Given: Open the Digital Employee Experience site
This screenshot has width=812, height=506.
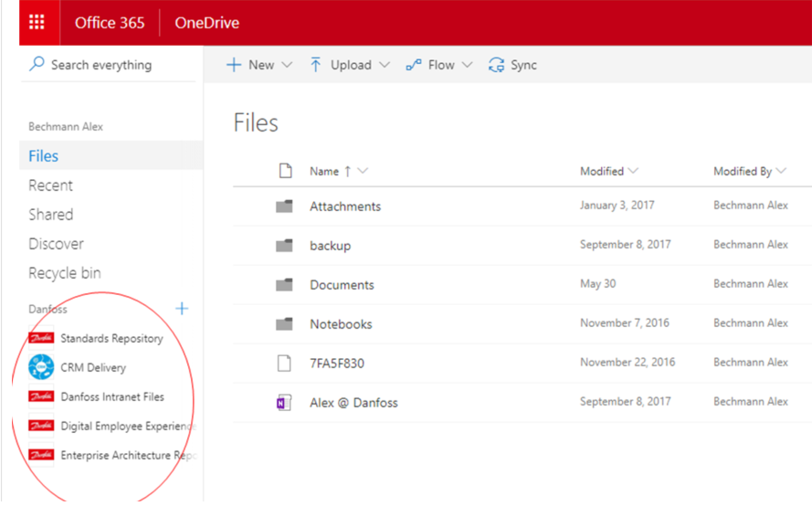Looking at the screenshot, I should point(129,426).
